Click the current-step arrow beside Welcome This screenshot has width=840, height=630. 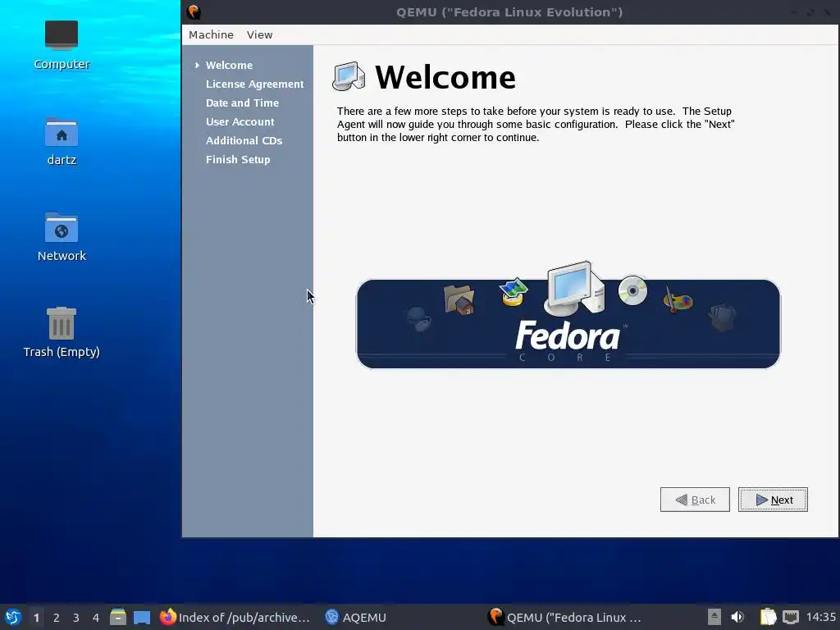(197, 65)
